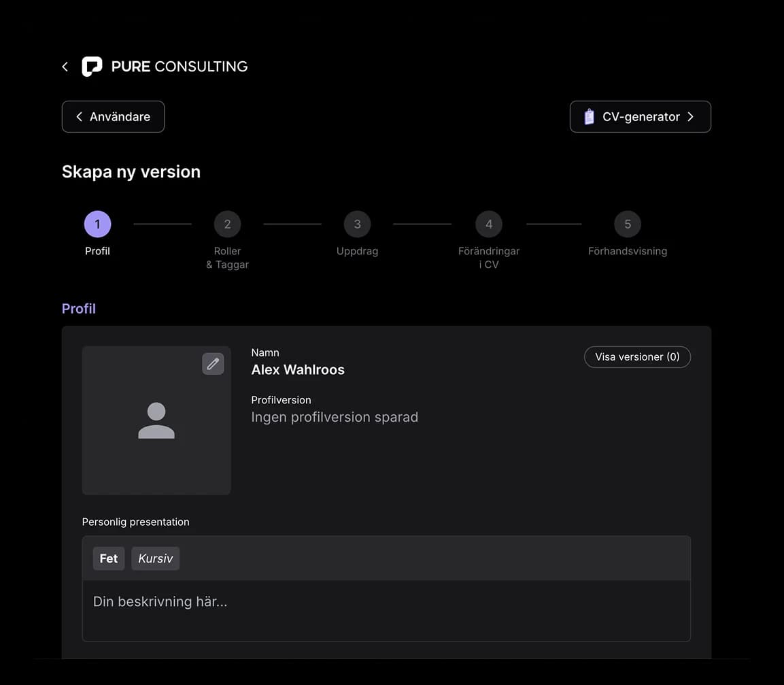Go to step 4 Förändringar i CV
The image size is (784, 685).
(x=489, y=224)
